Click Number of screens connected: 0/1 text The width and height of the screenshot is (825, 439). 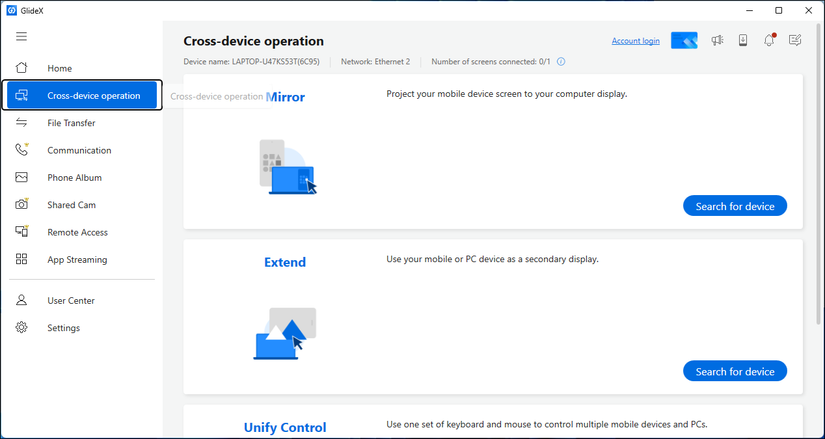coord(491,62)
